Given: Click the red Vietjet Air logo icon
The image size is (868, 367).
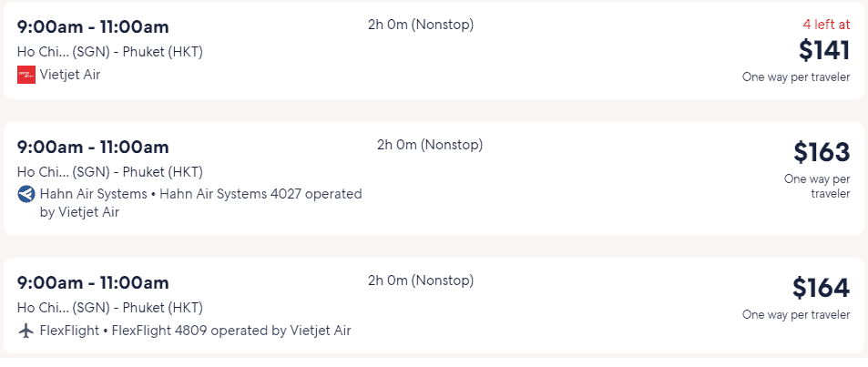Looking at the screenshot, I should [x=26, y=75].
